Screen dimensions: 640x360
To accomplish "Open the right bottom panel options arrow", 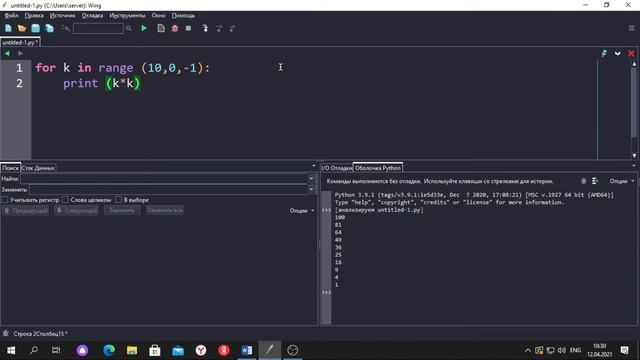I will coord(634,166).
